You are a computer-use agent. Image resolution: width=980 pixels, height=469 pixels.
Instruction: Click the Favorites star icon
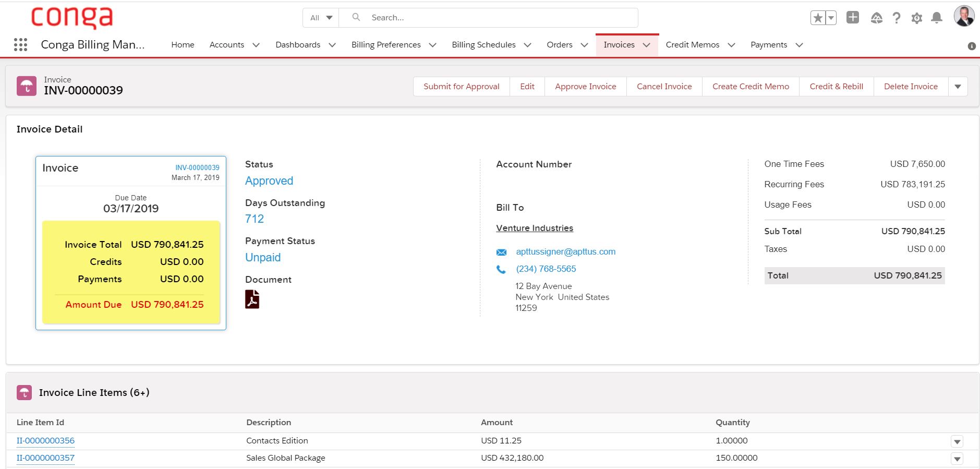tap(818, 18)
